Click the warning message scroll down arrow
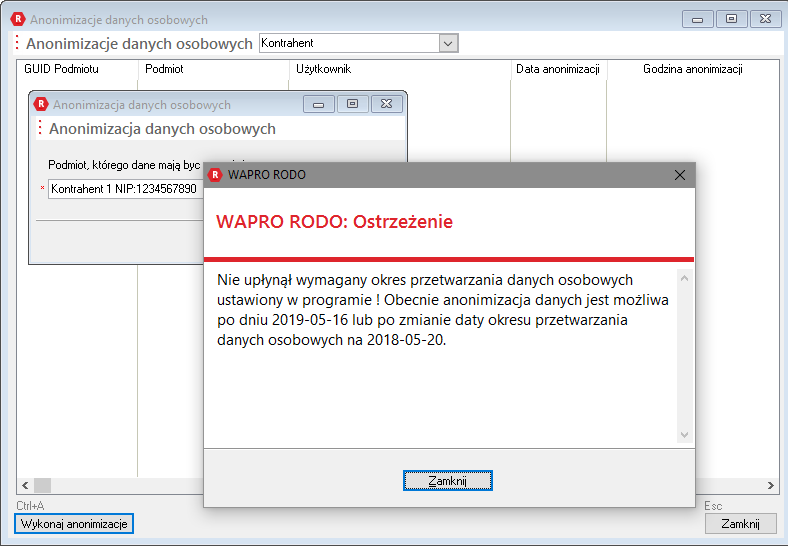 (x=684, y=435)
